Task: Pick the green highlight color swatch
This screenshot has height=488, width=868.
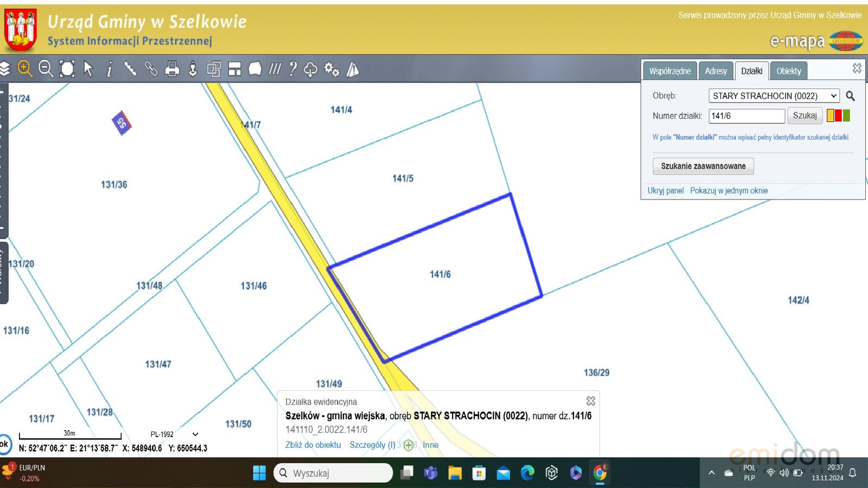Action: point(846,115)
